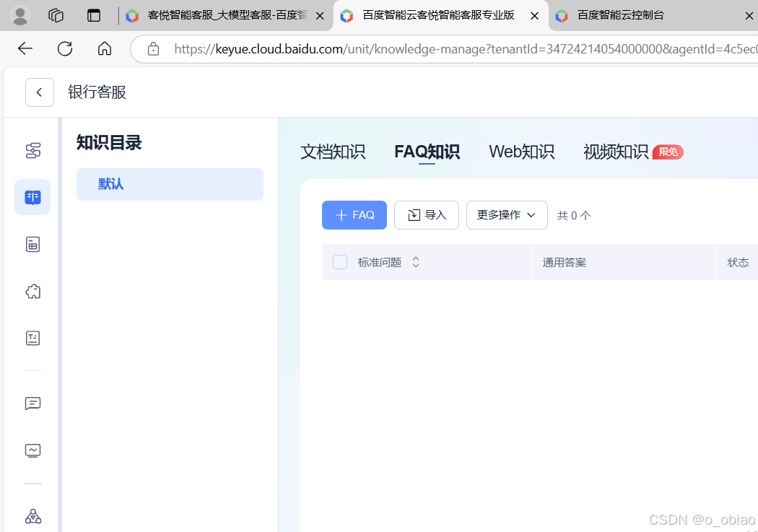Click the 知识目录 heading
This screenshot has width=758, height=532.
pyautogui.click(x=109, y=142)
